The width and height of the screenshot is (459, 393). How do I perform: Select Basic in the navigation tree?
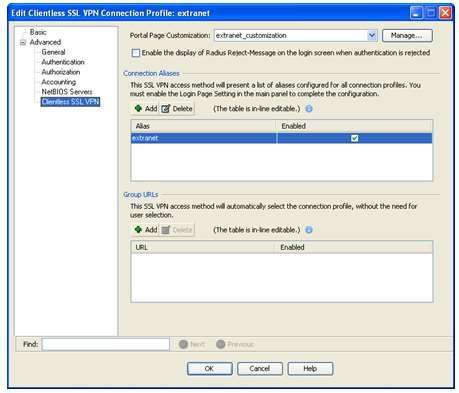[38, 32]
